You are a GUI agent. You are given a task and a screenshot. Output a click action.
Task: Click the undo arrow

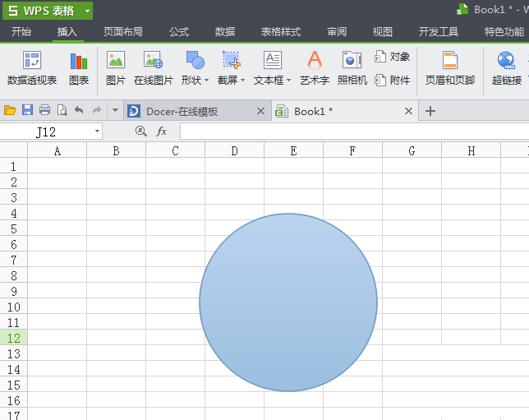click(79, 110)
